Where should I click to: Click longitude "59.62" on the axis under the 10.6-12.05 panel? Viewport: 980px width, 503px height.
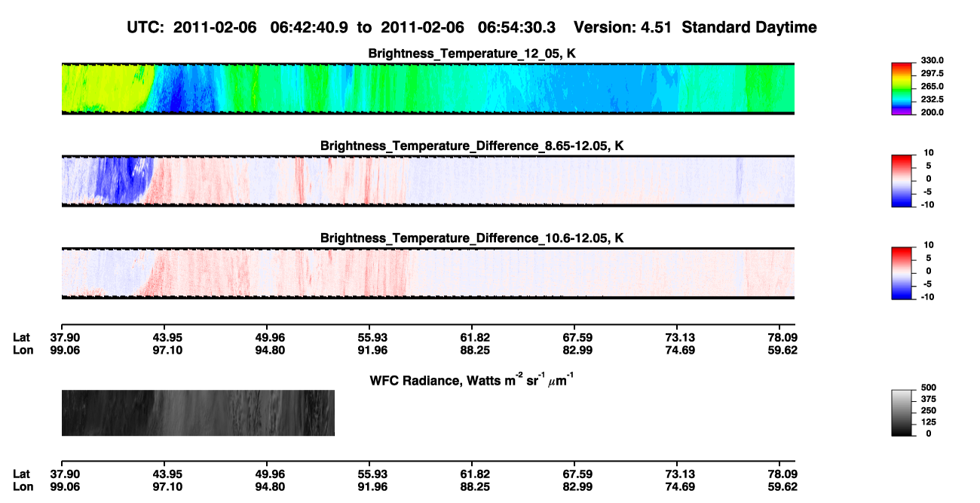coord(783,350)
